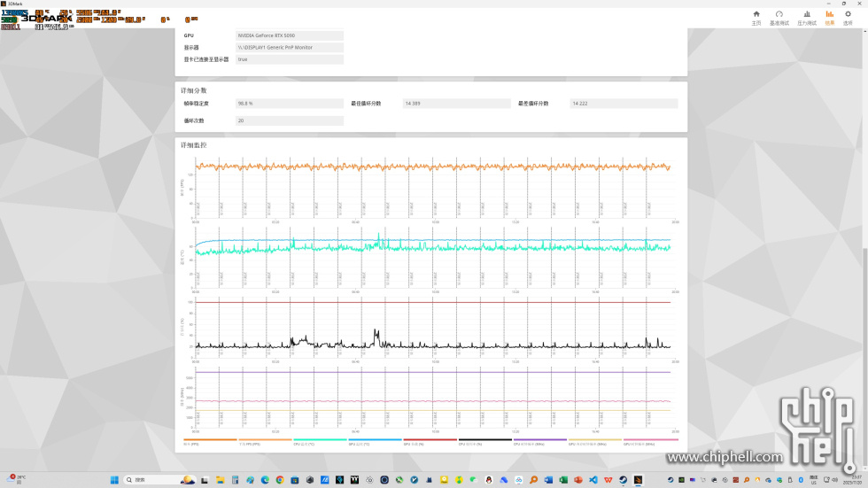Toggle the light-orange average FPS legend swatch
The height and width of the screenshot is (488, 868).
pos(265,440)
